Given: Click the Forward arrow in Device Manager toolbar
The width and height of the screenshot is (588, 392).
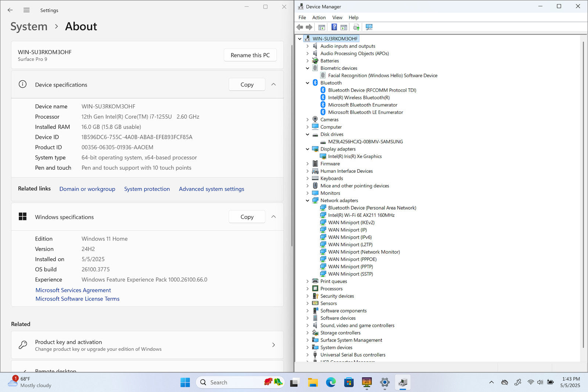Looking at the screenshot, I should [309, 27].
